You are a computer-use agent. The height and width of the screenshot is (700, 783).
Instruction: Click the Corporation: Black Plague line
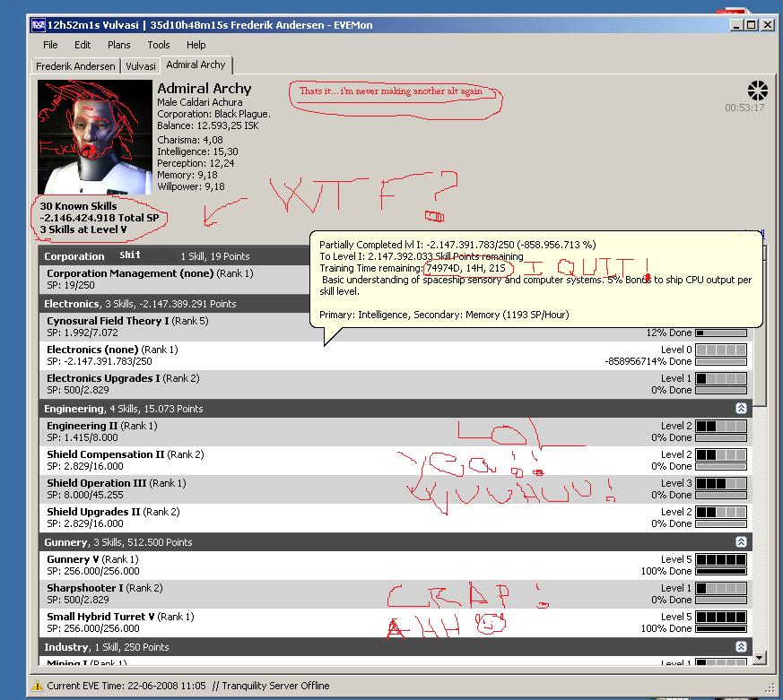[x=213, y=114]
